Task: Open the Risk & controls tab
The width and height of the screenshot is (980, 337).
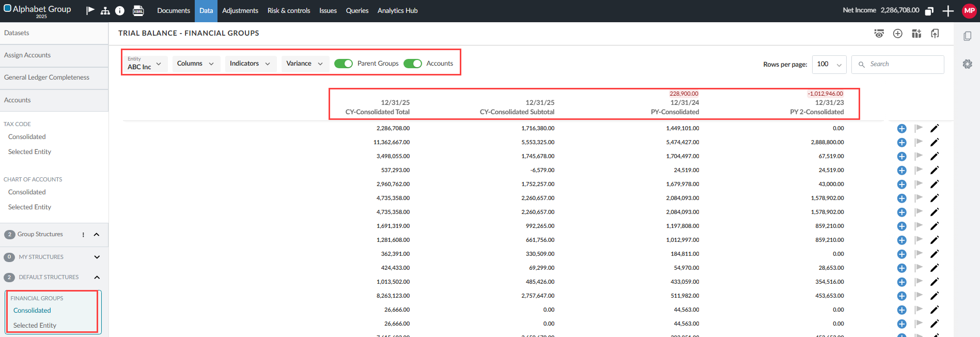Action: point(289,11)
